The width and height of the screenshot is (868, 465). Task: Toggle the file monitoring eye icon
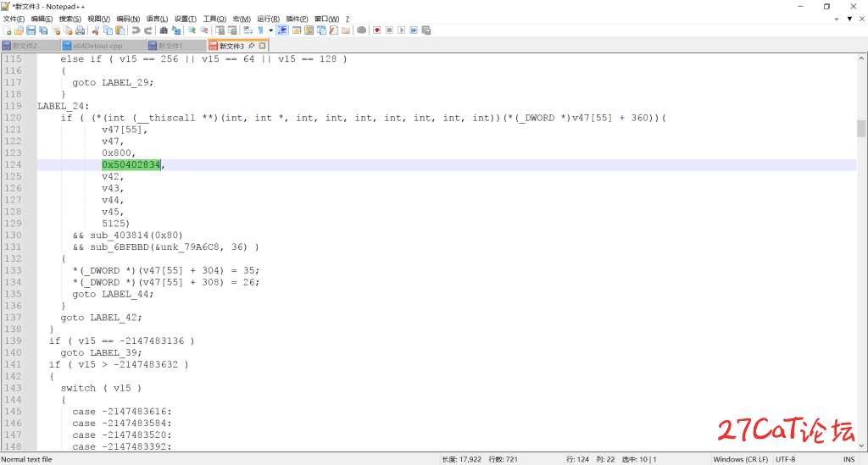(361, 30)
